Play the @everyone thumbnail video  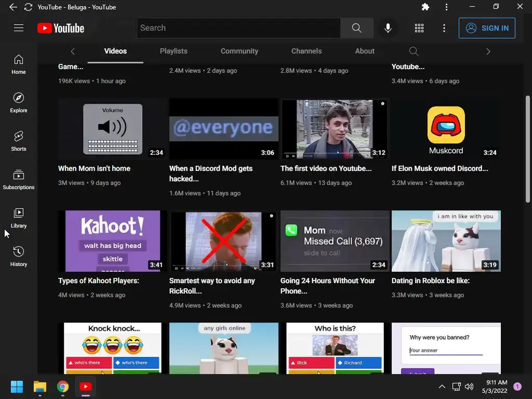223,129
